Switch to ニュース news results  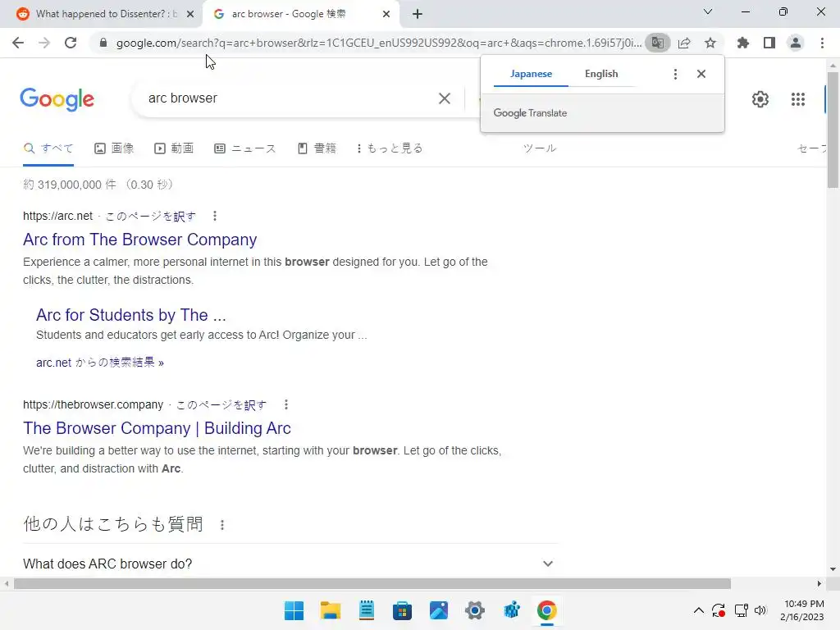coord(244,148)
